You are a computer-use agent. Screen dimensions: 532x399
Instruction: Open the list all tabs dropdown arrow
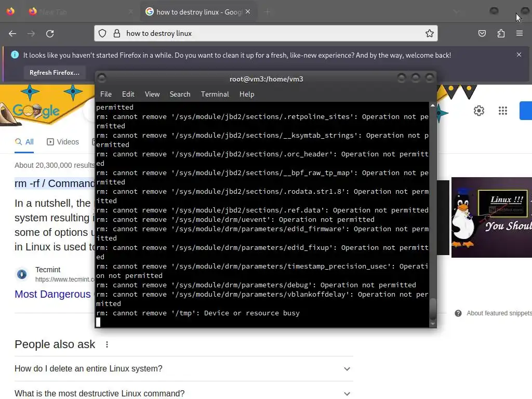click(x=456, y=12)
